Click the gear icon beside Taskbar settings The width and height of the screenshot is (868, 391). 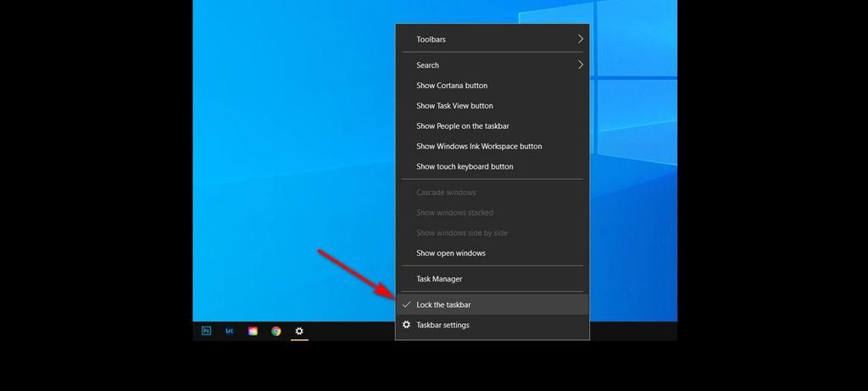[406, 325]
